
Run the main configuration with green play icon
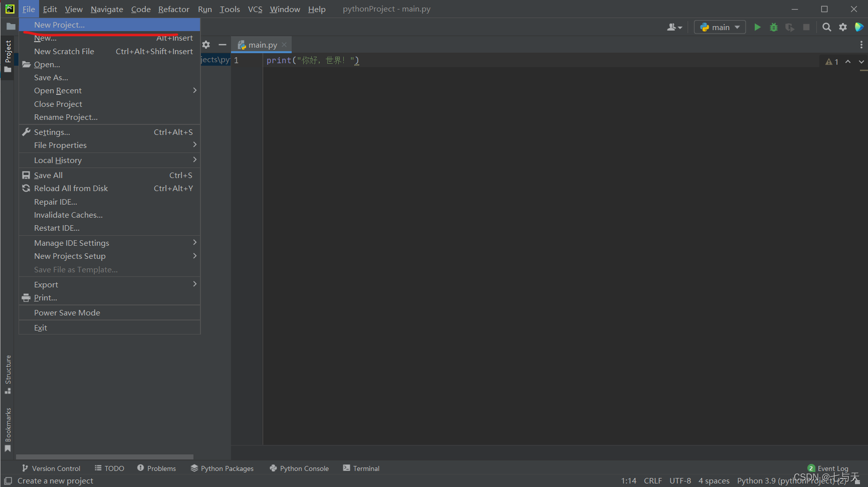757,27
